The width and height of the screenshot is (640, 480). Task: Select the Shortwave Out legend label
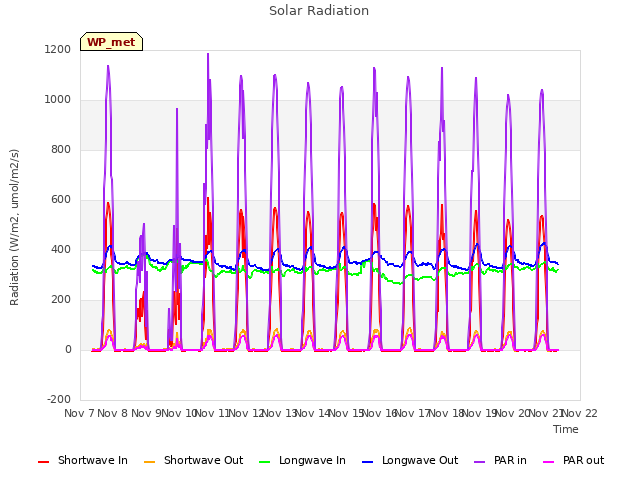[x=203, y=460]
